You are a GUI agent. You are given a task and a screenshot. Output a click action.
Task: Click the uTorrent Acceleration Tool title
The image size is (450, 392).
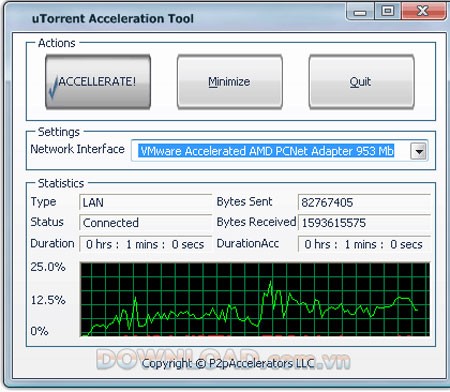[113, 18]
